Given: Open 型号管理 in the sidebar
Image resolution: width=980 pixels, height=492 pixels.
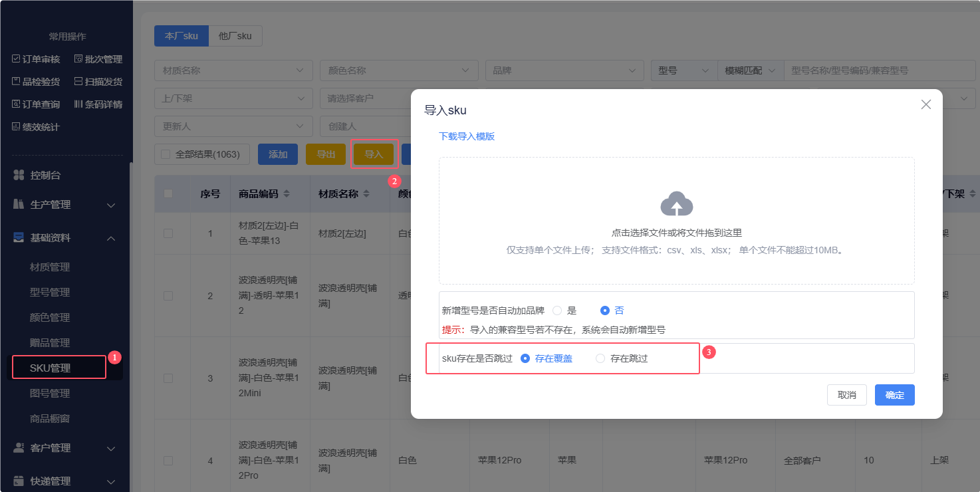Looking at the screenshot, I should point(50,293).
